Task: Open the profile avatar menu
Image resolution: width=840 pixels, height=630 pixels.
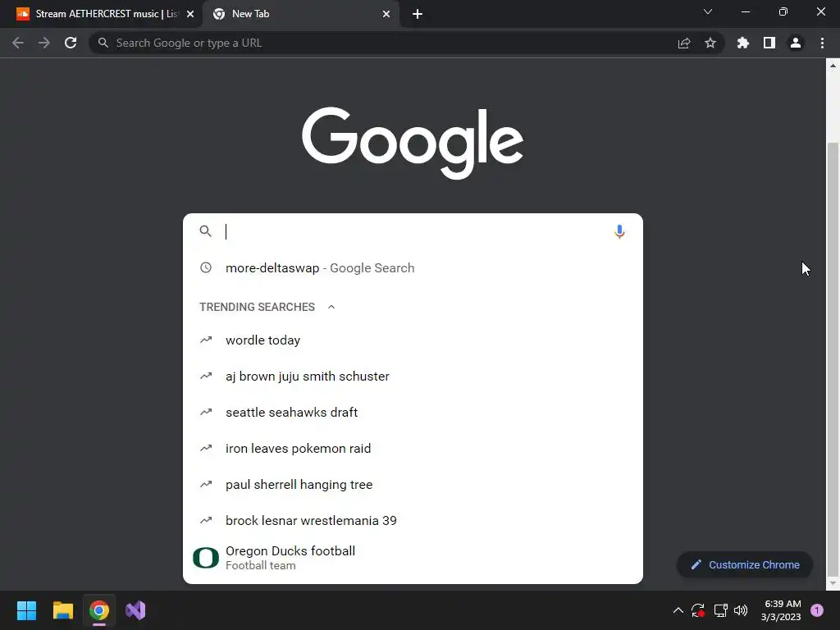Action: pos(796,43)
